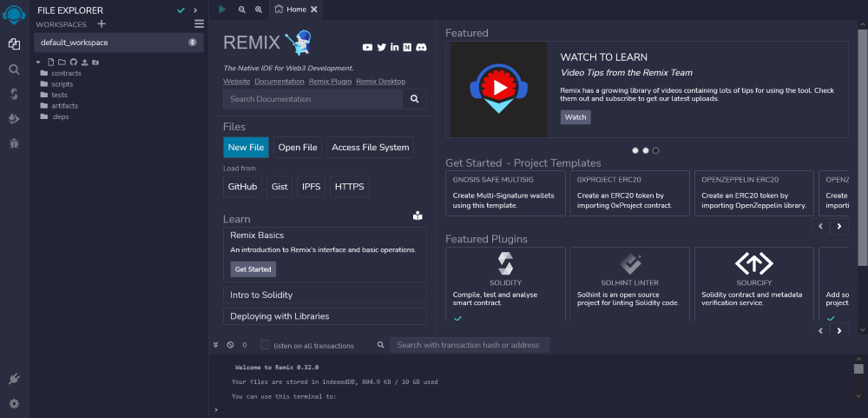
Task: Upload files into the workspace
Action: click(85, 62)
